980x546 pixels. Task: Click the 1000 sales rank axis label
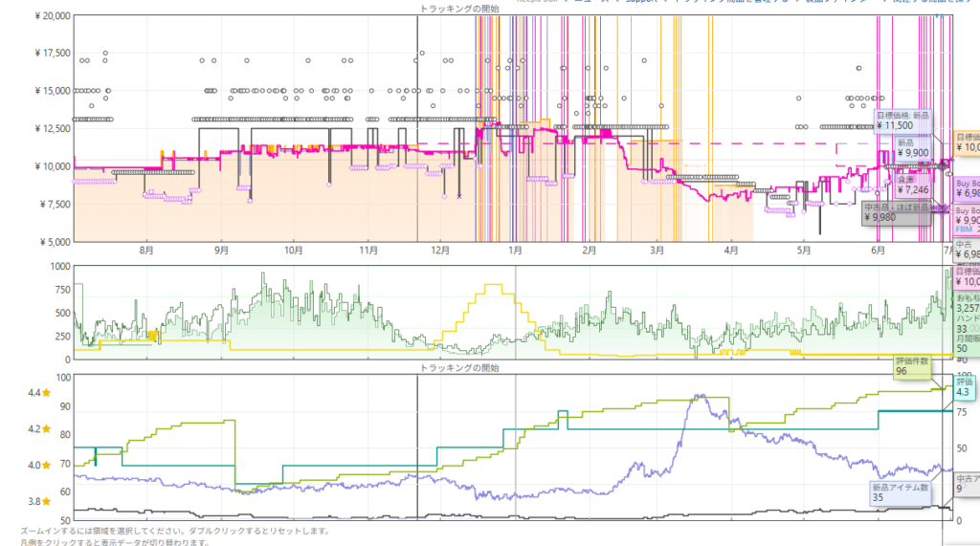pyautogui.click(x=60, y=267)
